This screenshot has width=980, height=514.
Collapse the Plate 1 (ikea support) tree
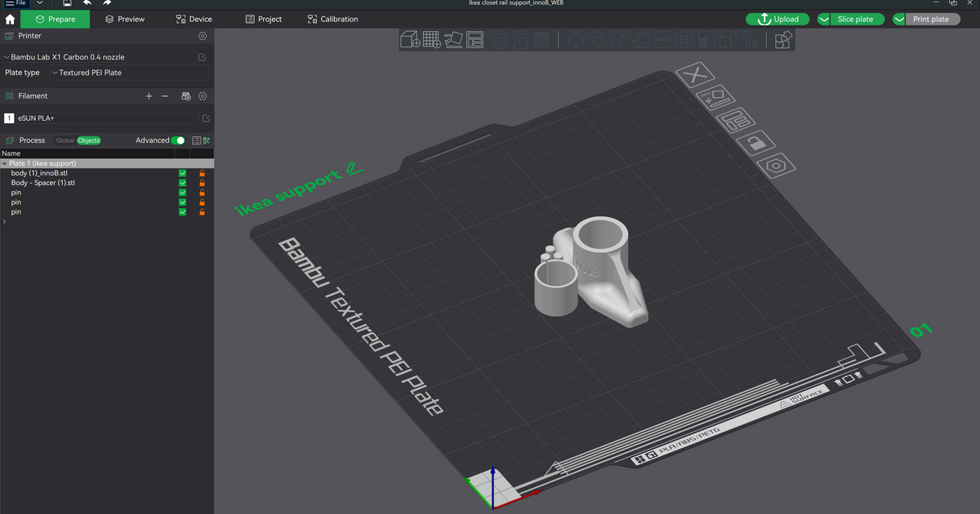tap(7, 163)
